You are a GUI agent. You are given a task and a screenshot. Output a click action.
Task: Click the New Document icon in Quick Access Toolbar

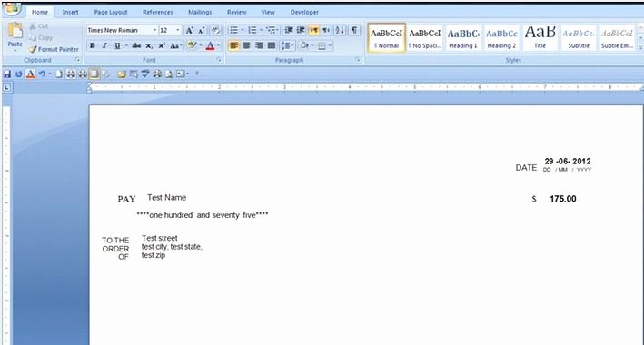pos(59,74)
